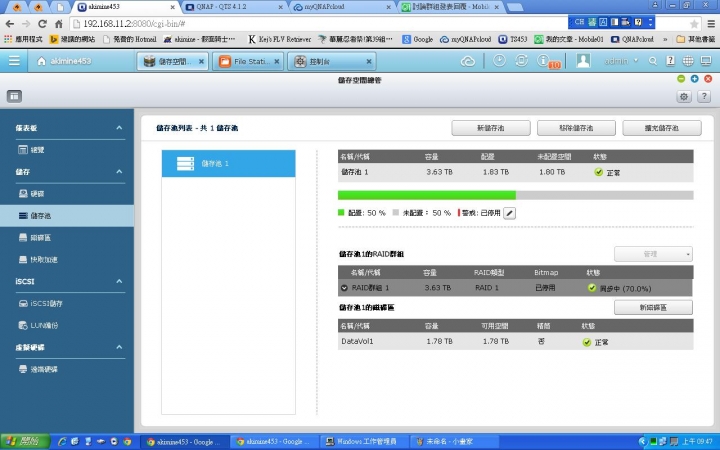Open the Windows Start button
Viewport: 720px width, 450px height.
[25, 442]
